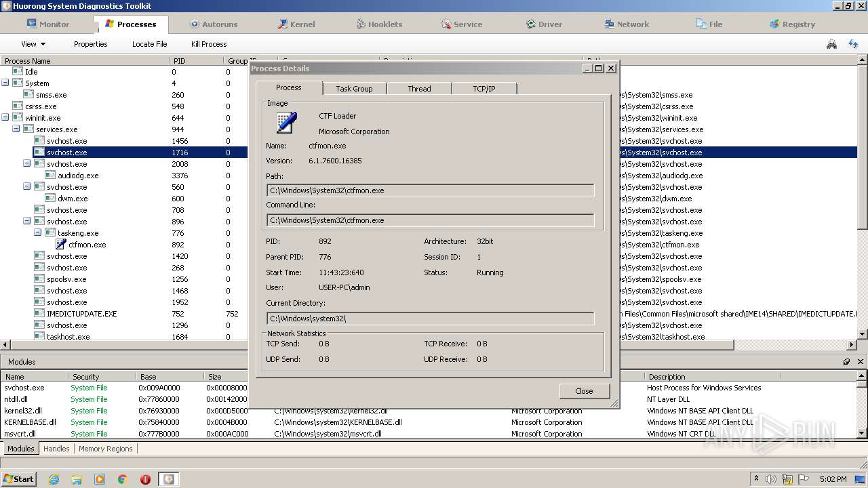Click Kill Process in the toolbar
The image size is (868, 488).
point(209,44)
